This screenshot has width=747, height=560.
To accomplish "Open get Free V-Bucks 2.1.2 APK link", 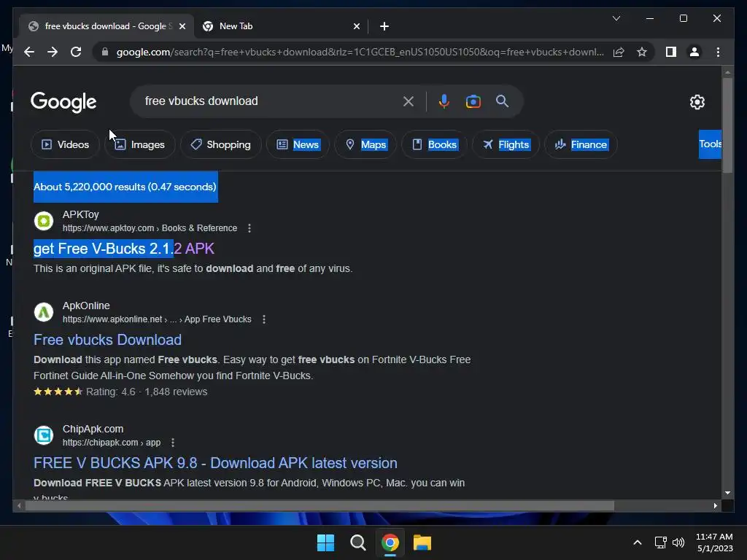I will 124,249.
